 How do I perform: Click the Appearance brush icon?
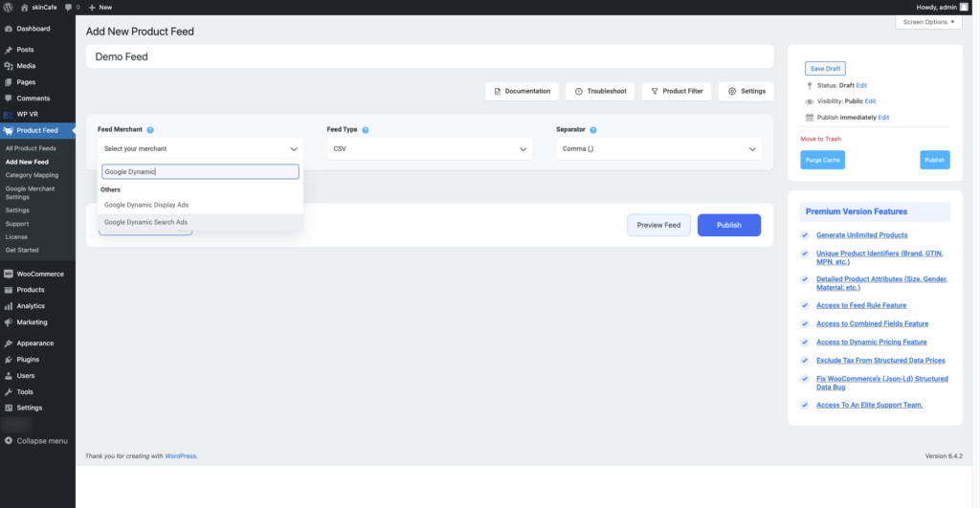pyautogui.click(x=8, y=343)
